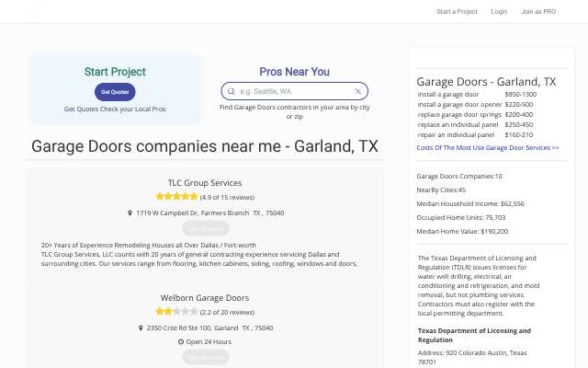Click the Open 24 Hours text
Image resolution: width=588 pixels, height=368 pixels.
(209, 341)
